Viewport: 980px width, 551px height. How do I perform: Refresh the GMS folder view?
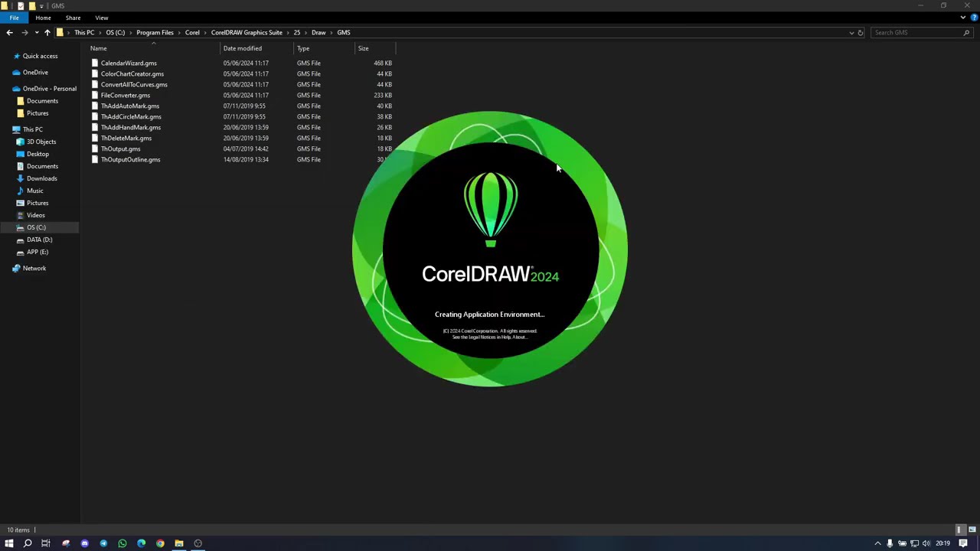point(860,32)
